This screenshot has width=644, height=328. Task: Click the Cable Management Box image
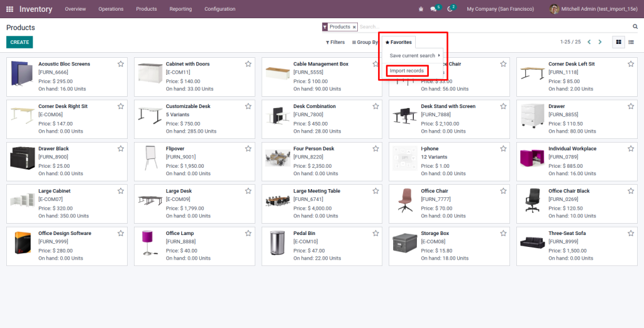tap(277, 73)
